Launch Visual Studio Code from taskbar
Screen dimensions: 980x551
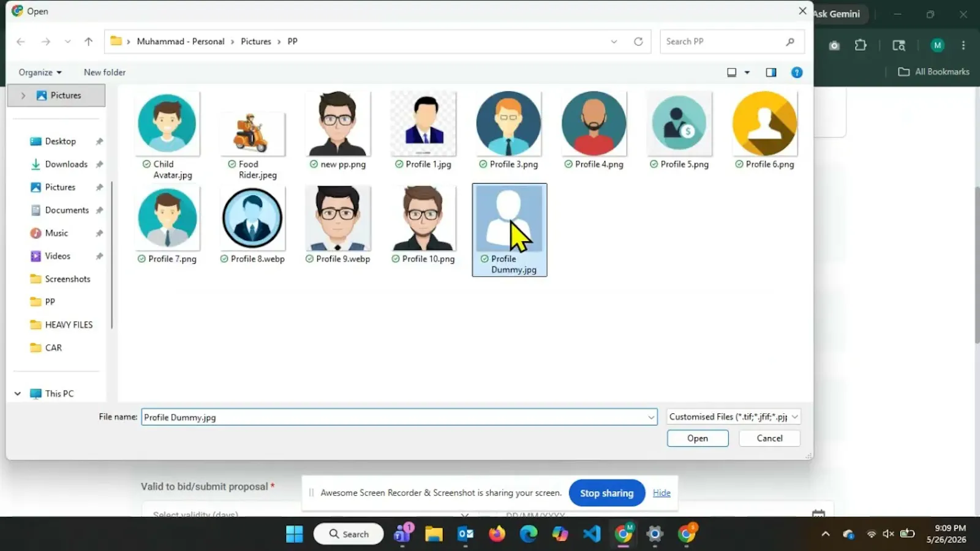(592, 534)
